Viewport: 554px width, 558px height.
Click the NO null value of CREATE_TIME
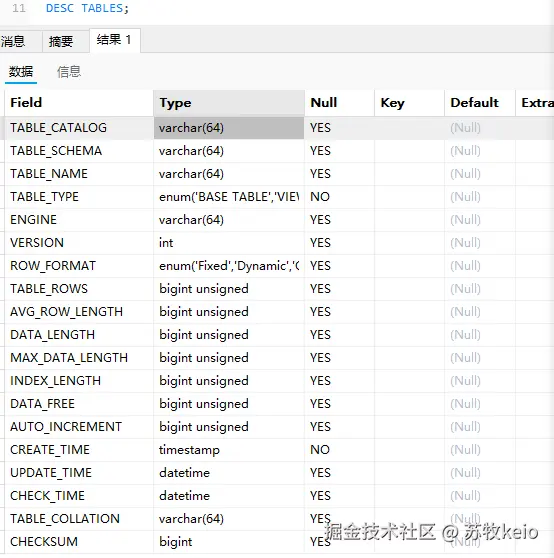[339, 450]
